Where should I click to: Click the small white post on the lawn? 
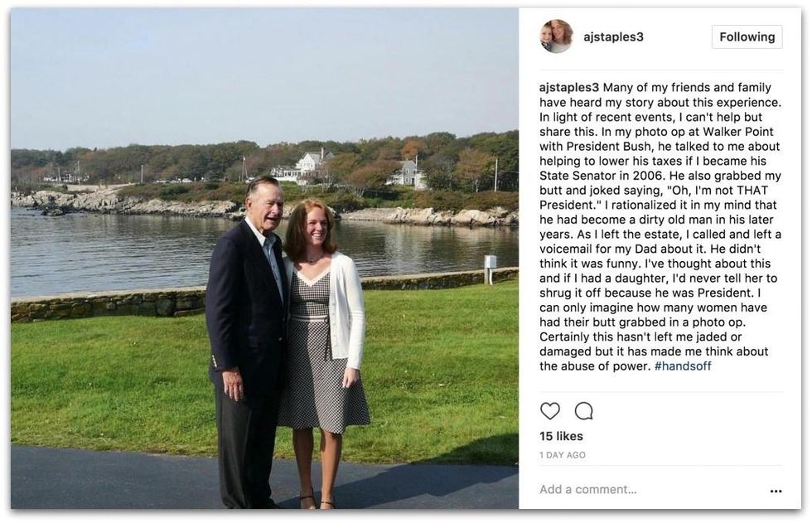click(x=490, y=263)
